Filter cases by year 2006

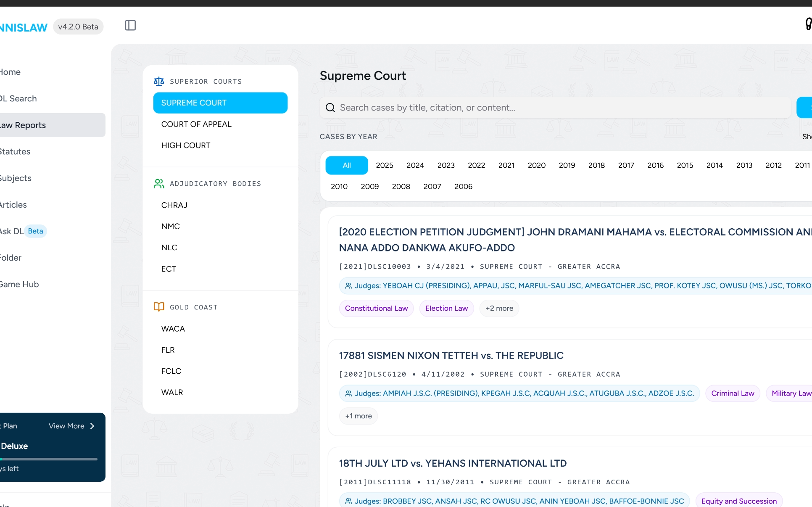(463, 186)
